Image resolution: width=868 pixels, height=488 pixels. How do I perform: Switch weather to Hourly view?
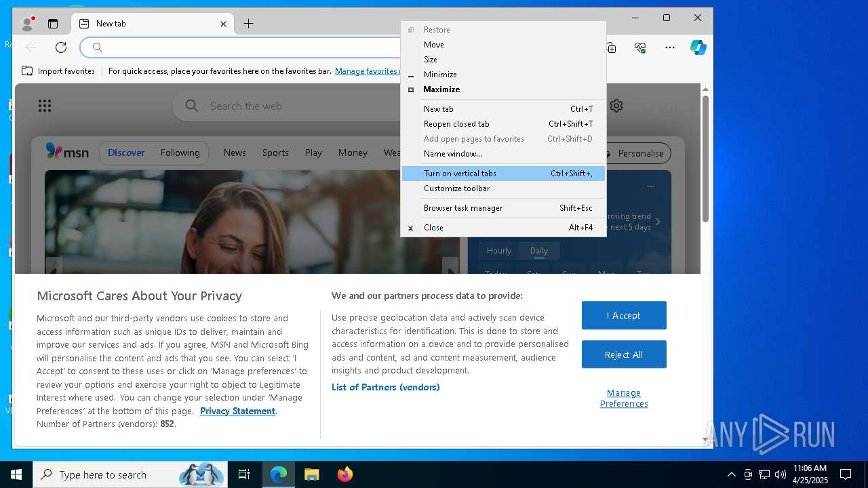499,251
